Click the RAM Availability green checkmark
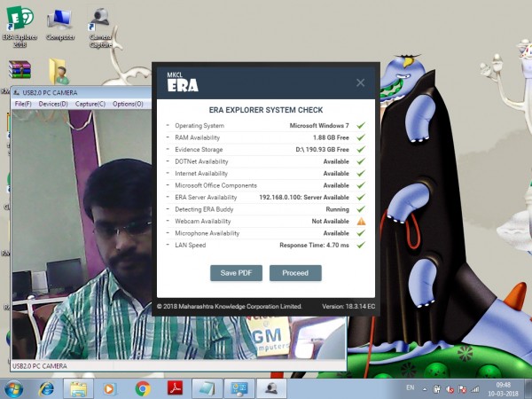The image size is (532, 399). tap(361, 137)
